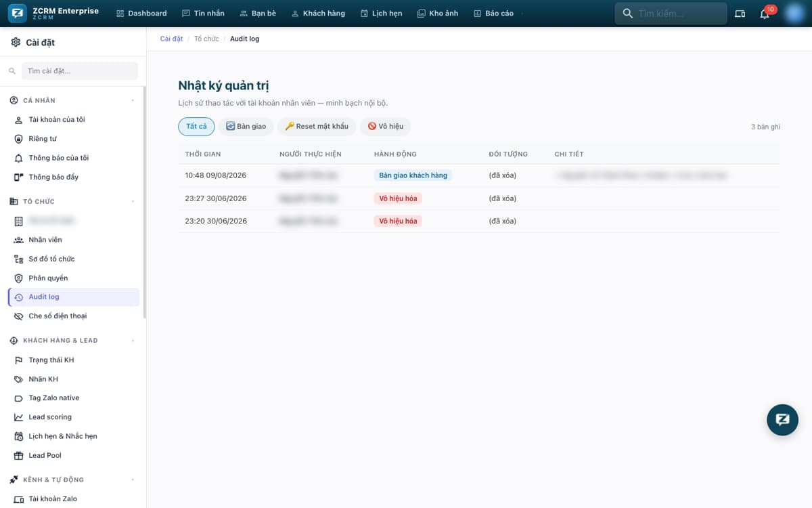Collapse the KHÁCH HÀNG & LEAD section
This screenshot has height=508, width=812.
click(133, 340)
